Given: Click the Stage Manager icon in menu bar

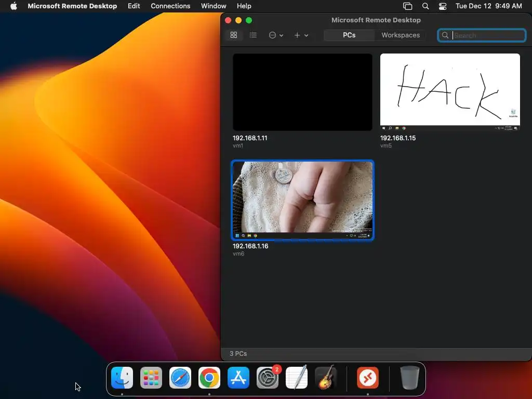Looking at the screenshot, I should [x=407, y=6].
